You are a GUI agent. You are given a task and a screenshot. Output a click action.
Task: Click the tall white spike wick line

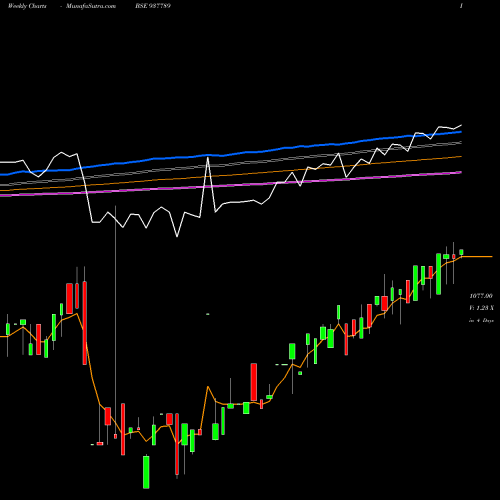pyautogui.click(x=115, y=320)
